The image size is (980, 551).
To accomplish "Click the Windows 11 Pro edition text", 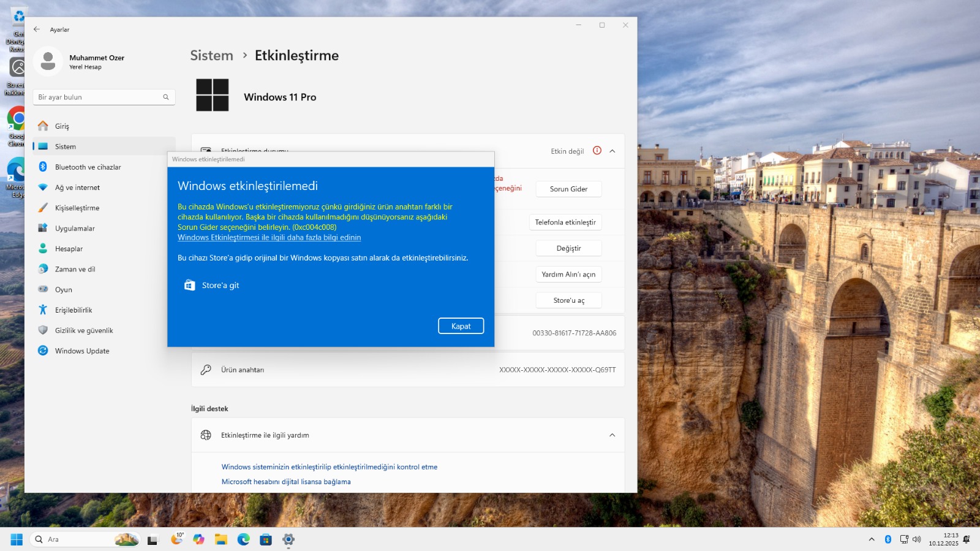I will pos(280,97).
